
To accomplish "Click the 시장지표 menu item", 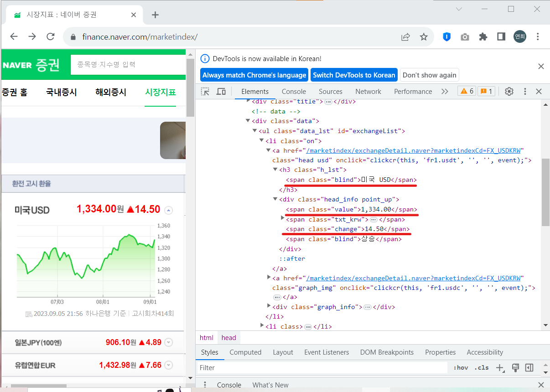I will [161, 92].
